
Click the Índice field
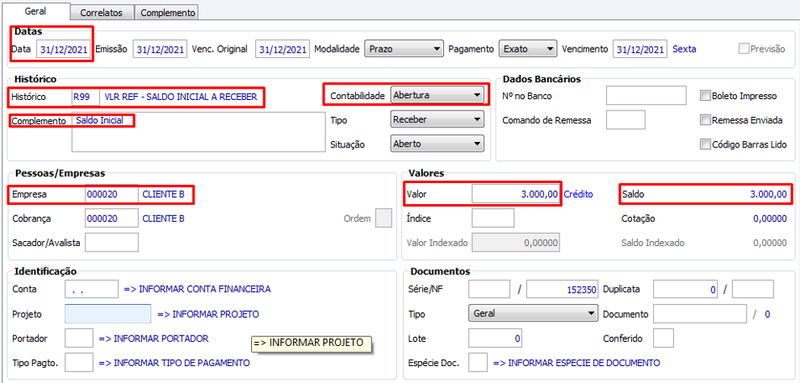(493, 218)
